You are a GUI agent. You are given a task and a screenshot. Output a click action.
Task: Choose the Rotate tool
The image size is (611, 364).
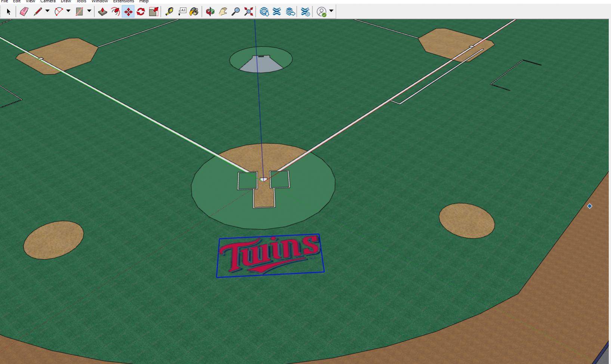[x=141, y=12]
